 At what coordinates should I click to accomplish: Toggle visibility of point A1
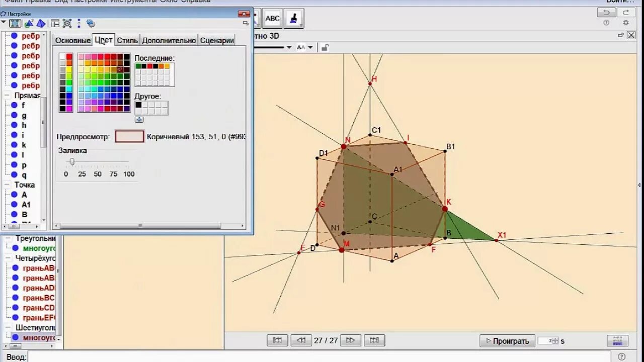click(14, 205)
